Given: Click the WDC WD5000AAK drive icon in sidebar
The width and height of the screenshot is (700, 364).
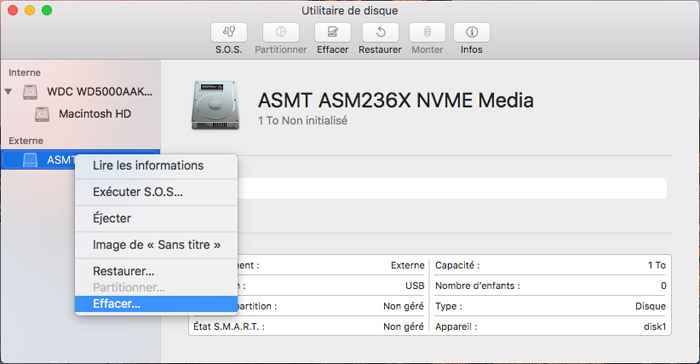Looking at the screenshot, I should pyautogui.click(x=30, y=92).
